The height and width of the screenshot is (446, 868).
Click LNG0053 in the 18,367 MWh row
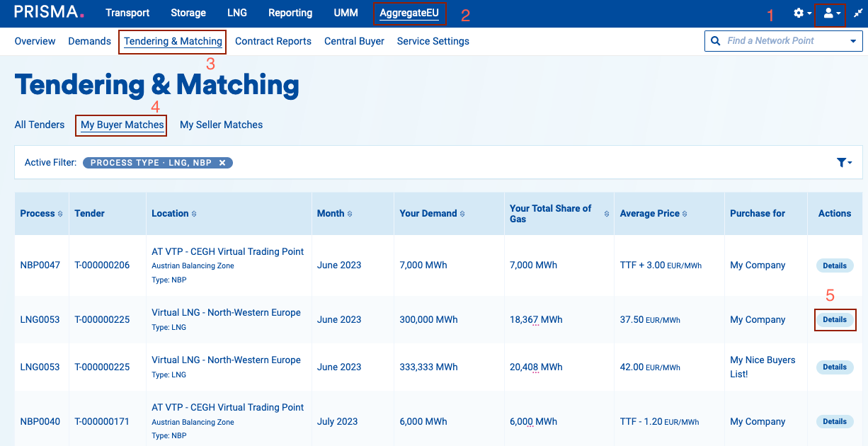40,319
